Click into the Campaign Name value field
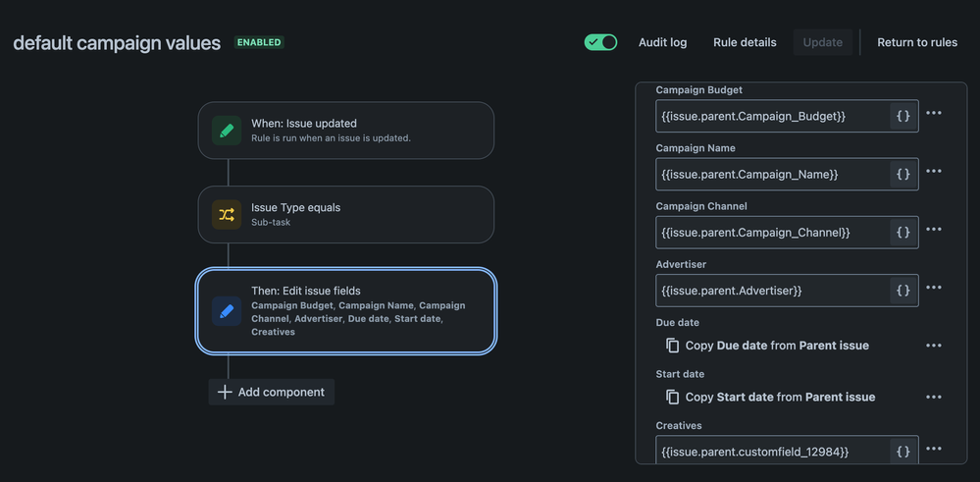 click(x=771, y=174)
